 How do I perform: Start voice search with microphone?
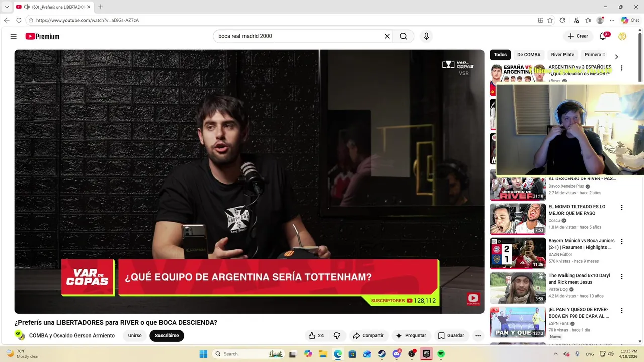426,36
